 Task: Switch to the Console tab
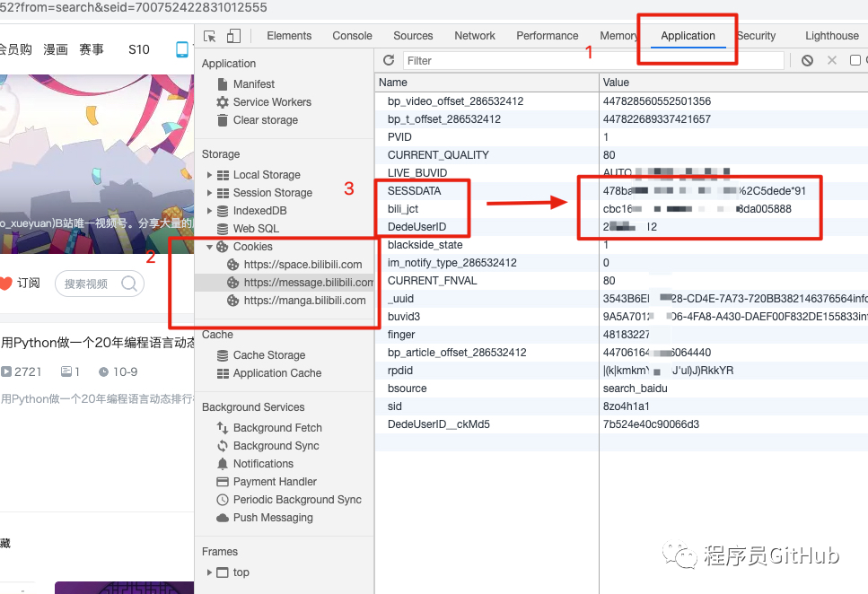coord(352,36)
